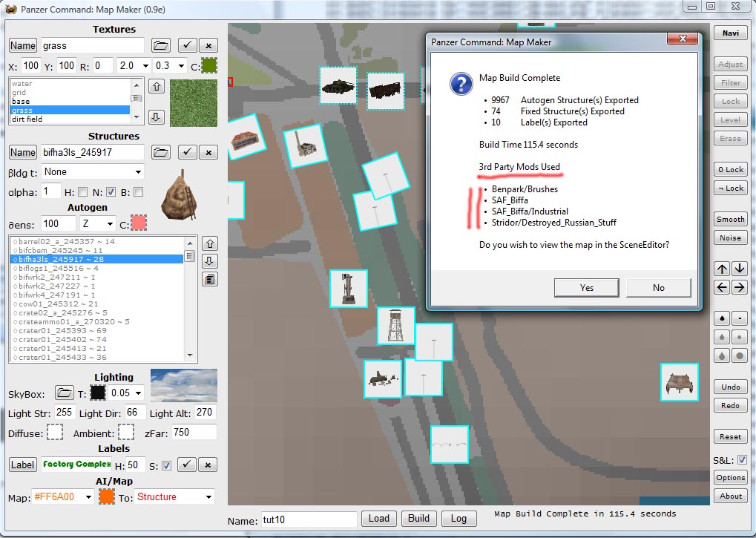Screen dimensions: 756x538
Task: Move autogen entry down arrow
Action: pos(210,261)
